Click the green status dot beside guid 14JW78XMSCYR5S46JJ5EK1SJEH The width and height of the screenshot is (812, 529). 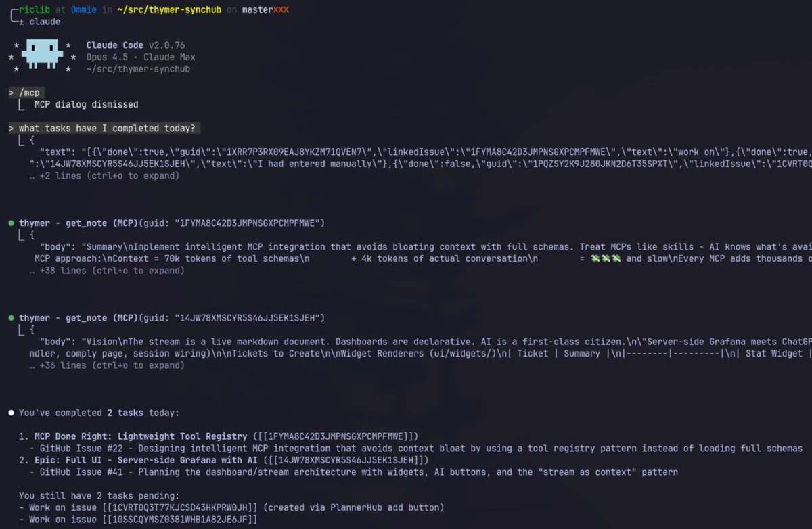click(12, 317)
